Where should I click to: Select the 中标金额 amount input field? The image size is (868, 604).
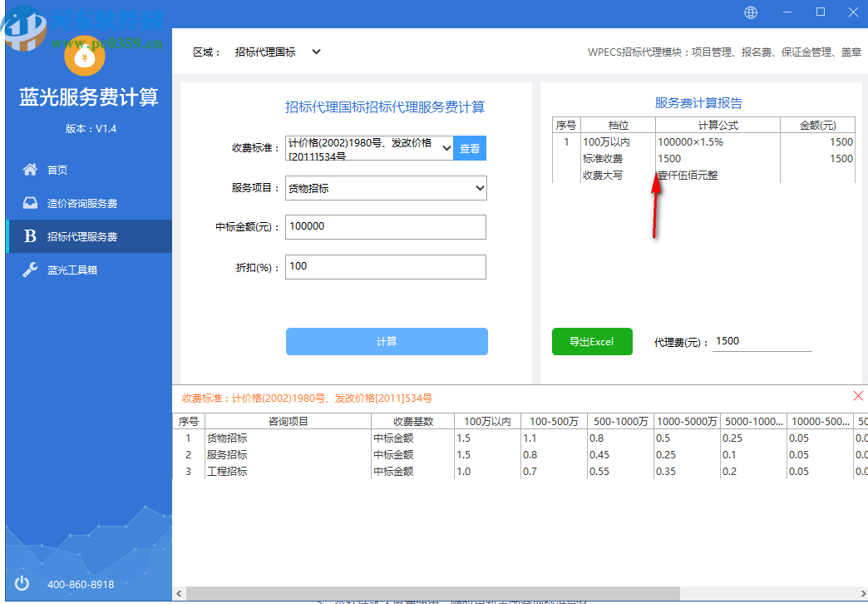386,226
